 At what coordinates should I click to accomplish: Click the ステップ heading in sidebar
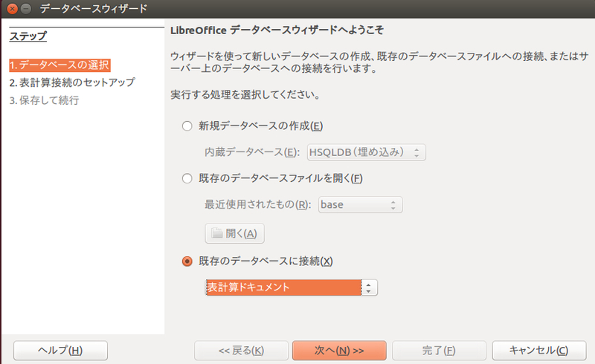coord(28,36)
